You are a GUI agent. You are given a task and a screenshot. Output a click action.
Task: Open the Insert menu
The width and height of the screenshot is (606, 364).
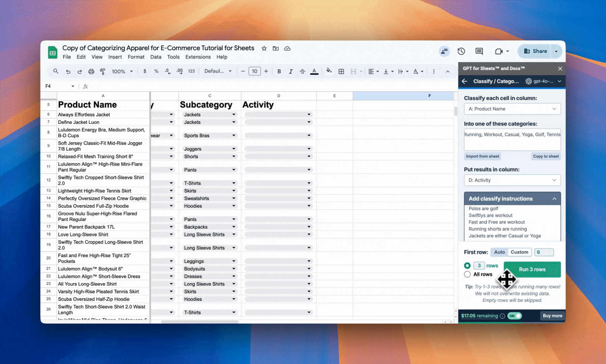coord(115,57)
